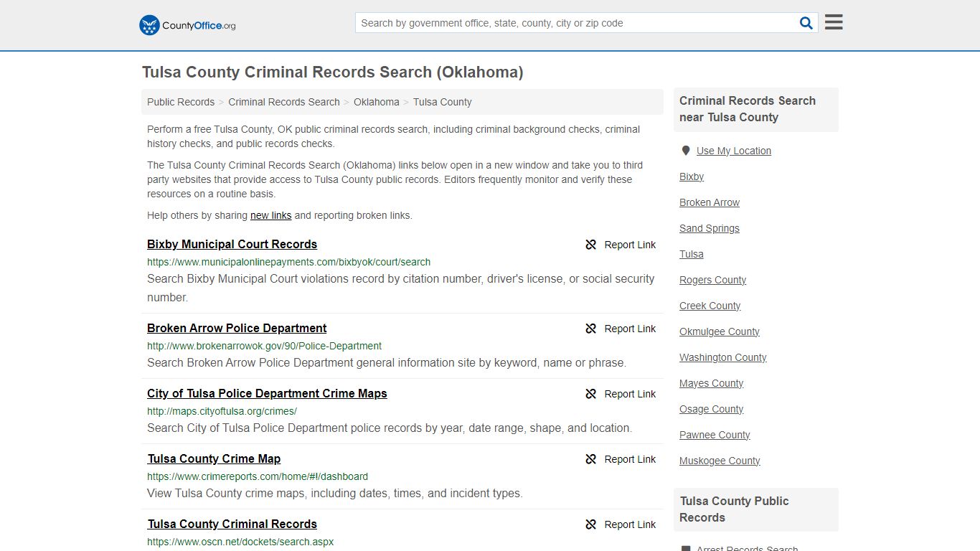Open Pawnee County link

coord(715,435)
